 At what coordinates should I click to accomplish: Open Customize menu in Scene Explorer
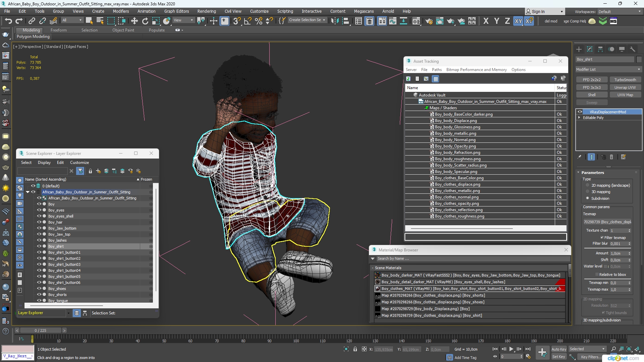pyautogui.click(x=79, y=163)
